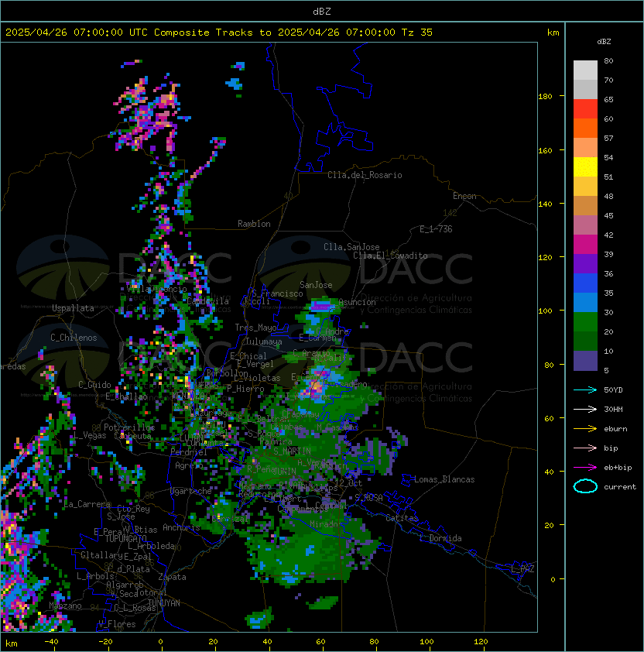Select the Lomas_Blancas map label
The width and height of the screenshot is (644, 652).
pos(444,479)
